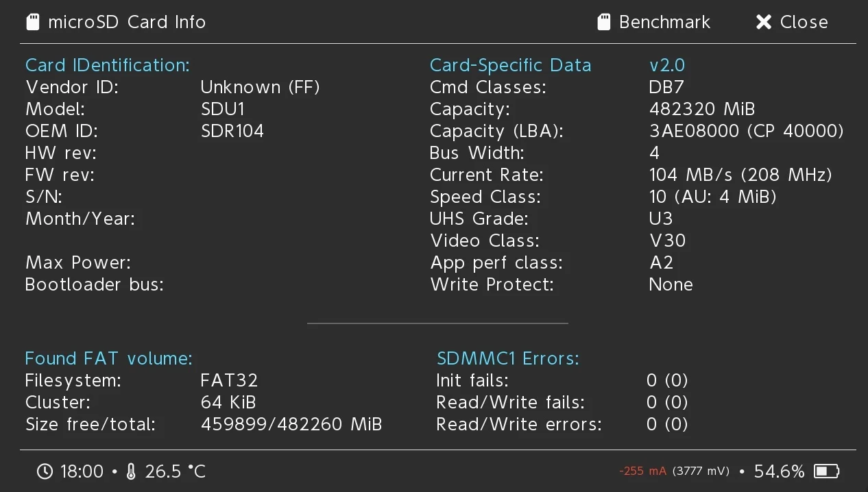868x492 pixels.
Task: Click the -255 mA current reading
Action: point(642,471)
